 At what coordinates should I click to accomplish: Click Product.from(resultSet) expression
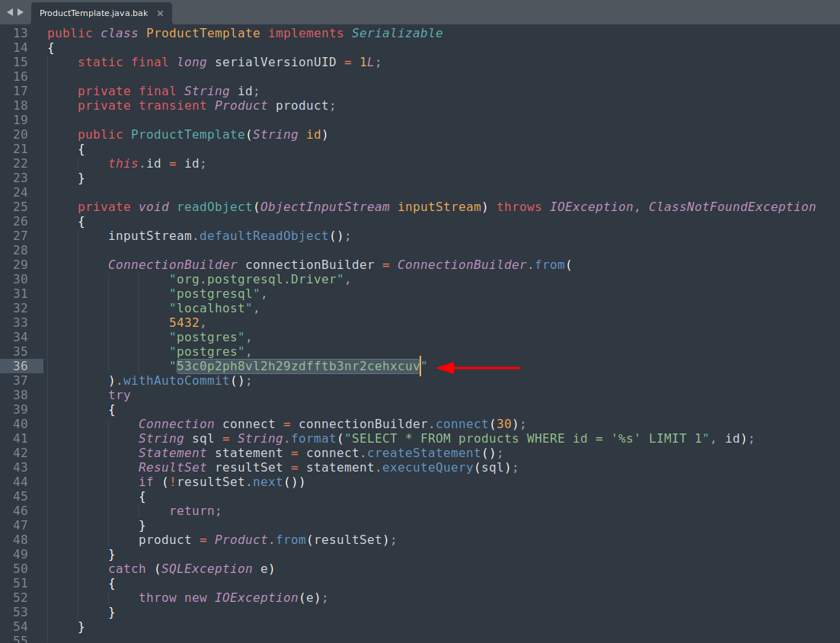tap(302, 539)
